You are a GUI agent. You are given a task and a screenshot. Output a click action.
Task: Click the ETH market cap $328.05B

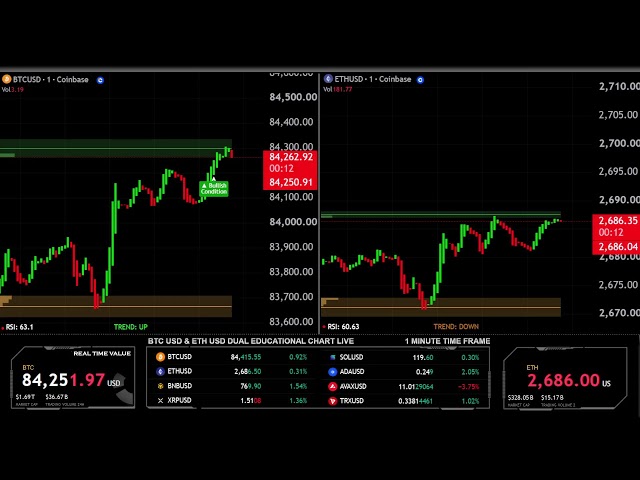pos(520,398)
